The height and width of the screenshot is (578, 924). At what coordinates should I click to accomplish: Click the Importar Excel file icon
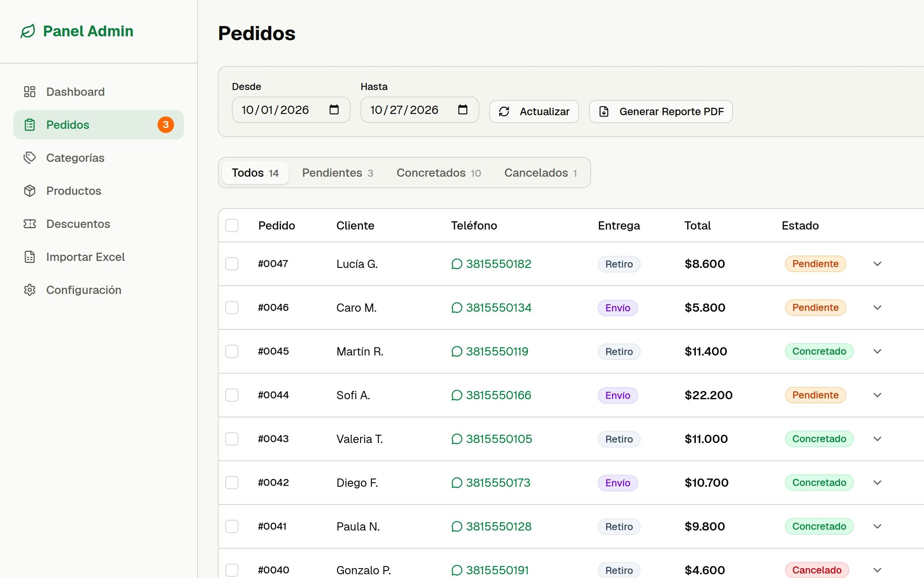coord(30,257)
